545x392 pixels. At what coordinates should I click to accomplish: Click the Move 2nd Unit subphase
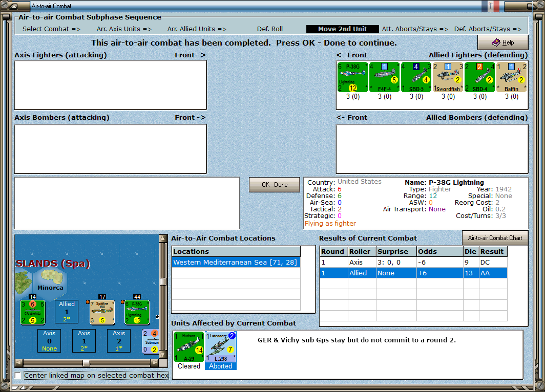342,29
